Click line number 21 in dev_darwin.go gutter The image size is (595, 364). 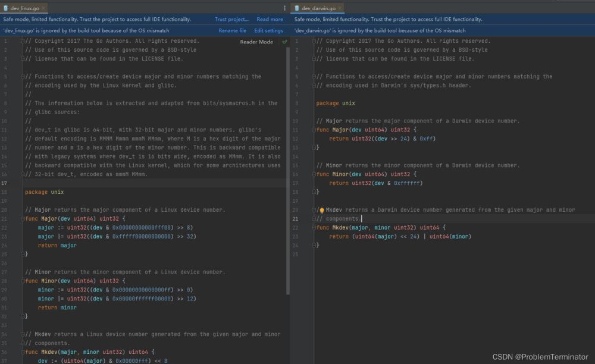(295, 219)
